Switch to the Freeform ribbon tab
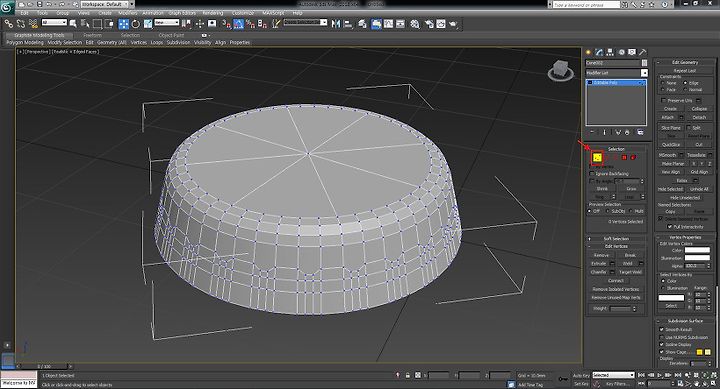 92,35
